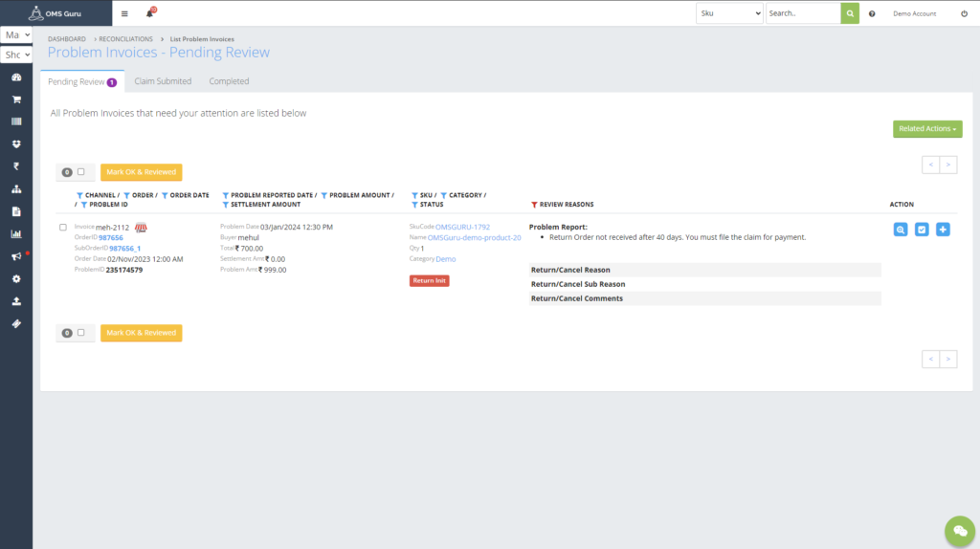Viewport: 980px width, 549px height.
Task: Toggle the bottom select-all checkbox
Action: pos(81,333)
